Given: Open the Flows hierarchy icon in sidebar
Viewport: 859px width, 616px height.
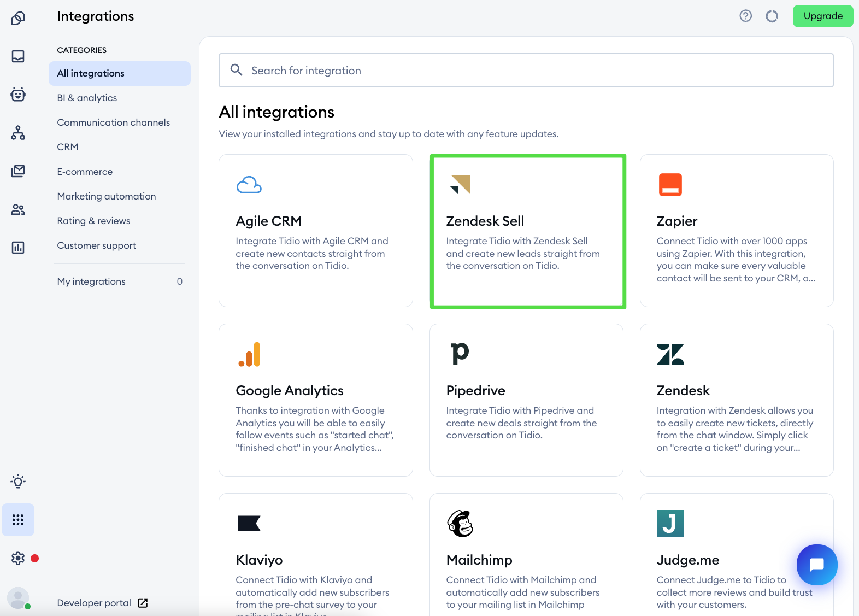Looking at the screenshot, I should [18, 133].
